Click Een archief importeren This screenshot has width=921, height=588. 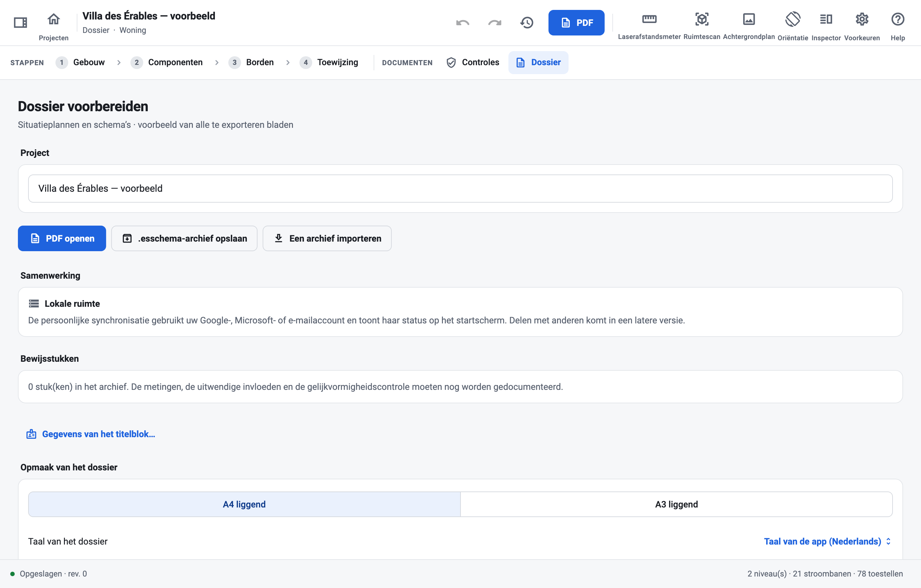[x=327, y=238]
